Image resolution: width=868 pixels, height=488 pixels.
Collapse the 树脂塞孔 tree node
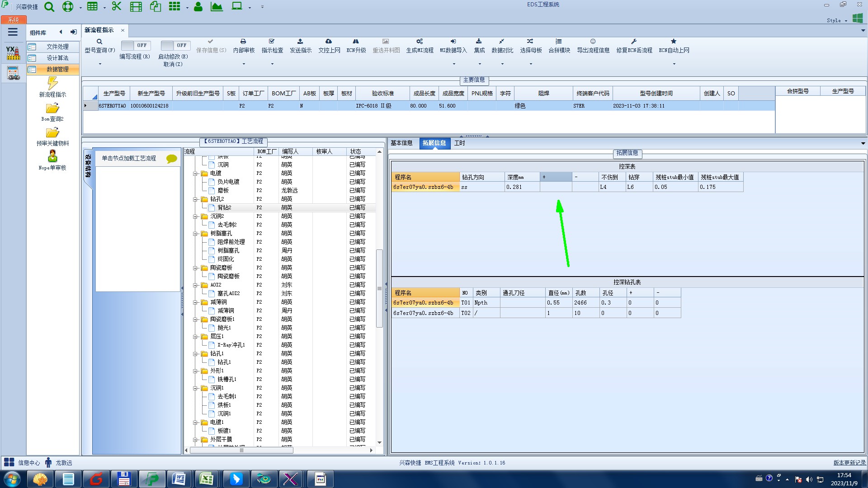point(195,234)
